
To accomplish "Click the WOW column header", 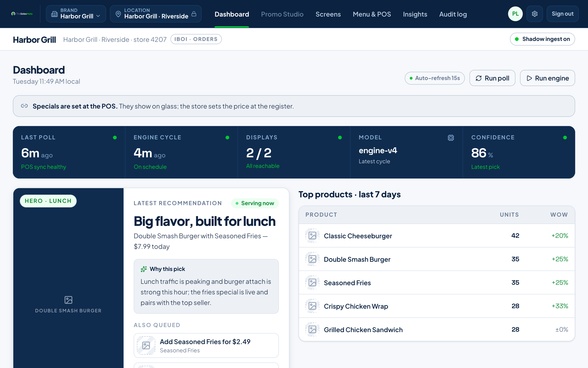I will (x=559, y=215).
